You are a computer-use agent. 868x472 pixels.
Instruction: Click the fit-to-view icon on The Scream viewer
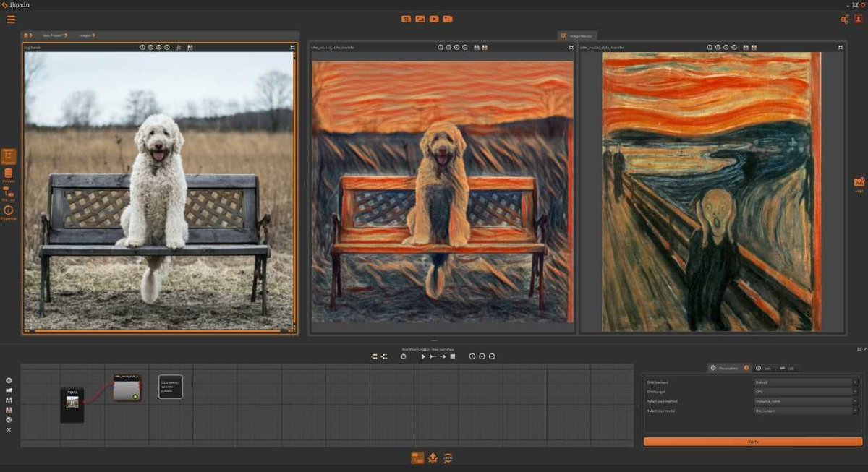[x=841, y=47]
